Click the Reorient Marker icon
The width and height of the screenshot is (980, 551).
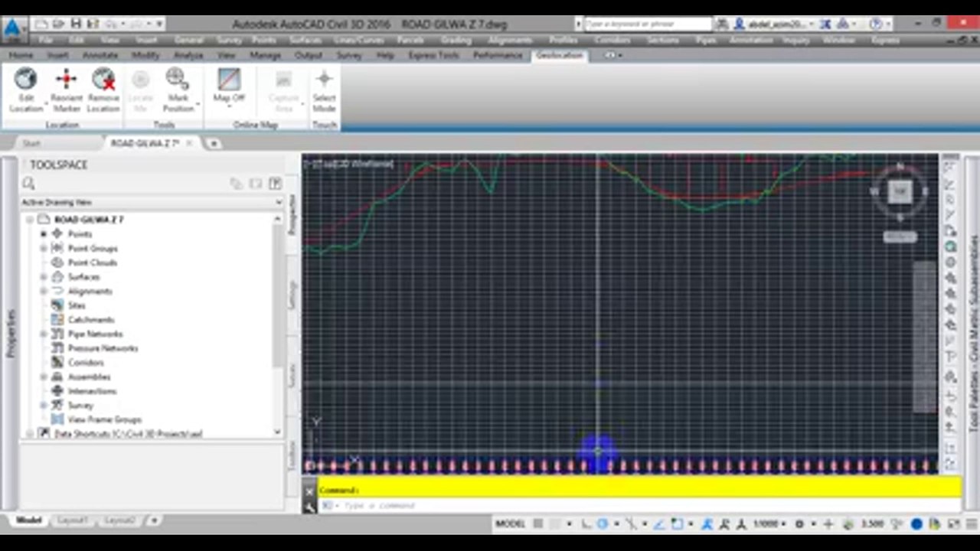pos(66,79)
